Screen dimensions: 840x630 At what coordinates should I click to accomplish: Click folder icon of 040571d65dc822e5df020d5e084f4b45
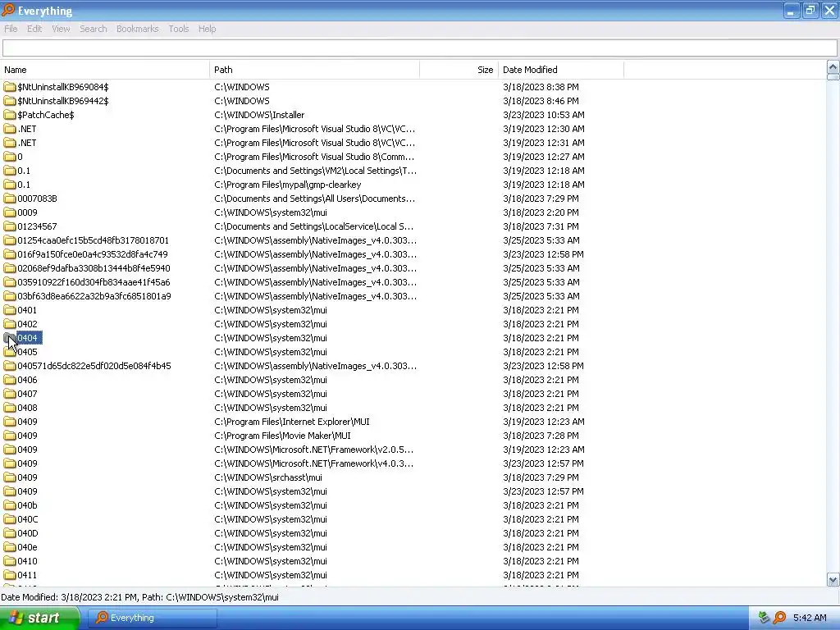(10, 366)
